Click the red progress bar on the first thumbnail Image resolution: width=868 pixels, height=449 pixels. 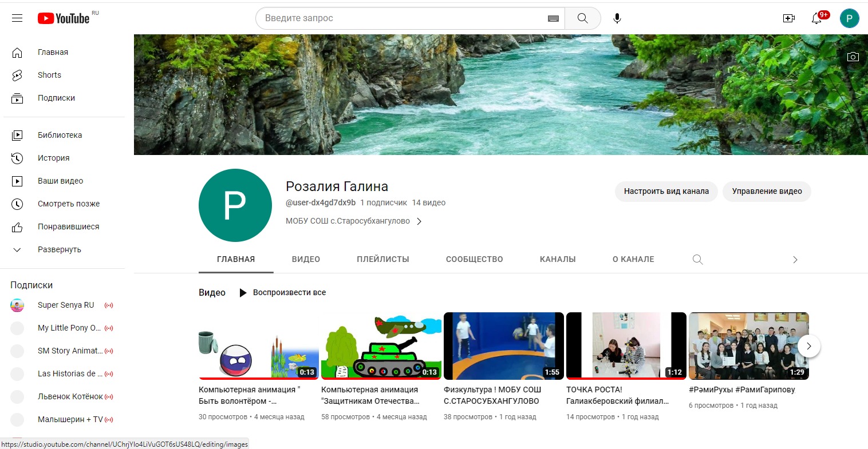tap(258, 377)
